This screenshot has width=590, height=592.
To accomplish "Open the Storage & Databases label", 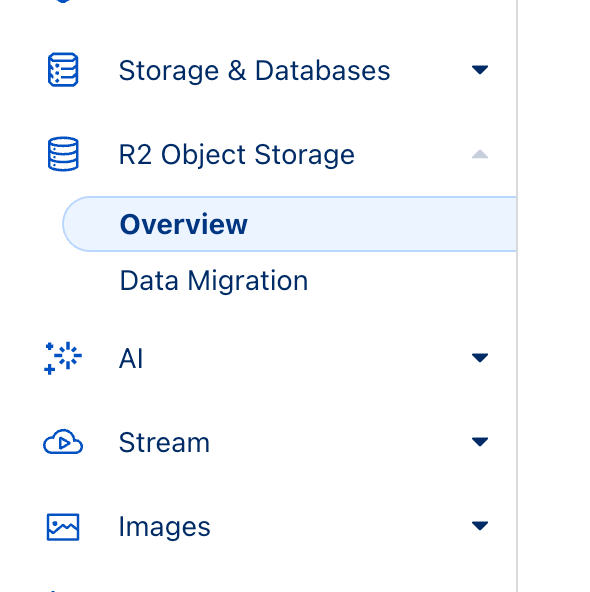I will tap(254, 71).
